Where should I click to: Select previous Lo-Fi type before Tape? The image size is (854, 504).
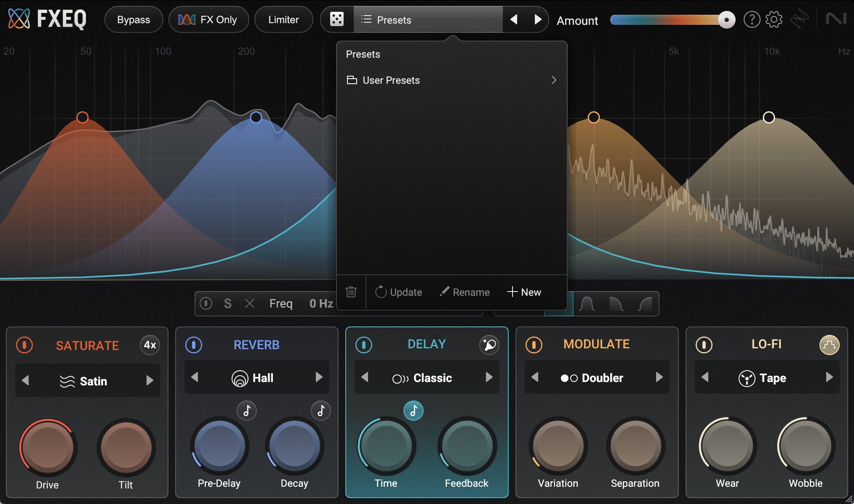705,377
